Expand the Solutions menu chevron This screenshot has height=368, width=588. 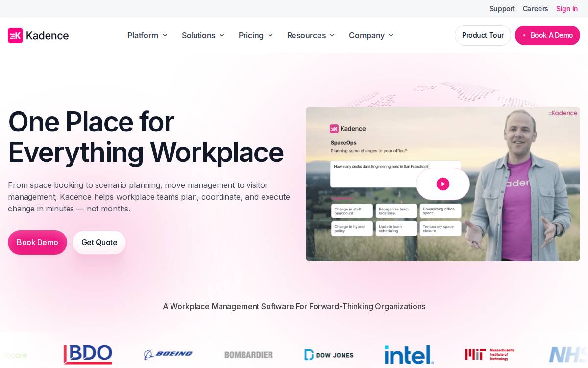tap(222, 35)
